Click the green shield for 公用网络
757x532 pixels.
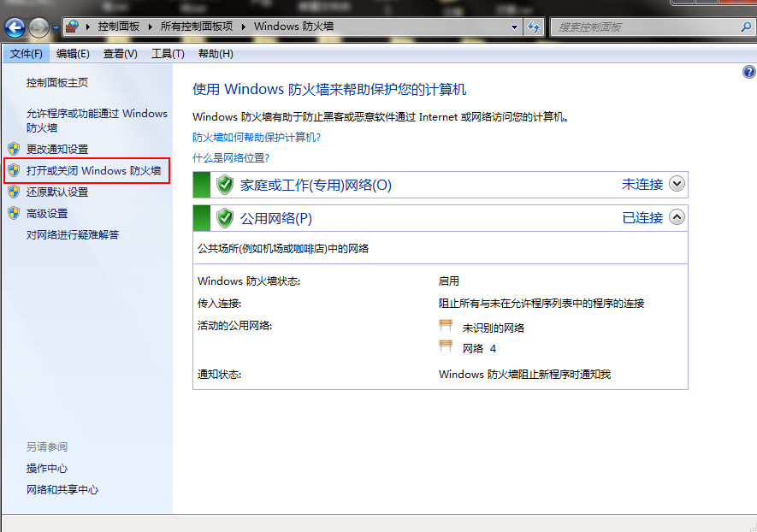[x=223, y=217]
